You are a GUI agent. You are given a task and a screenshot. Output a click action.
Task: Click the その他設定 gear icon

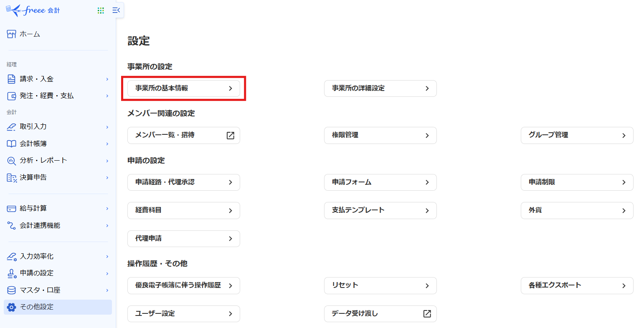12,307
